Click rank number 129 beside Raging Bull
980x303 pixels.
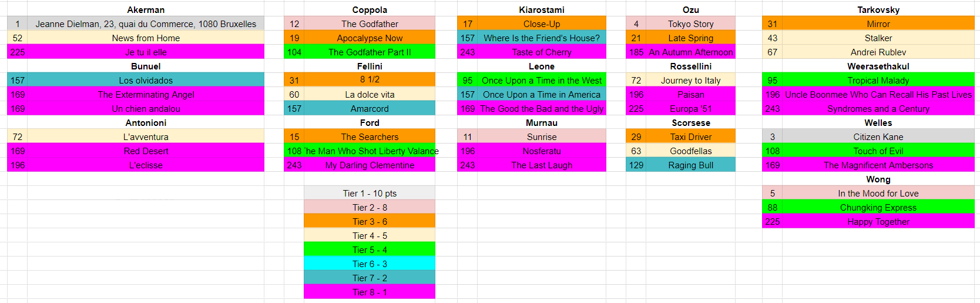[636, 165]
